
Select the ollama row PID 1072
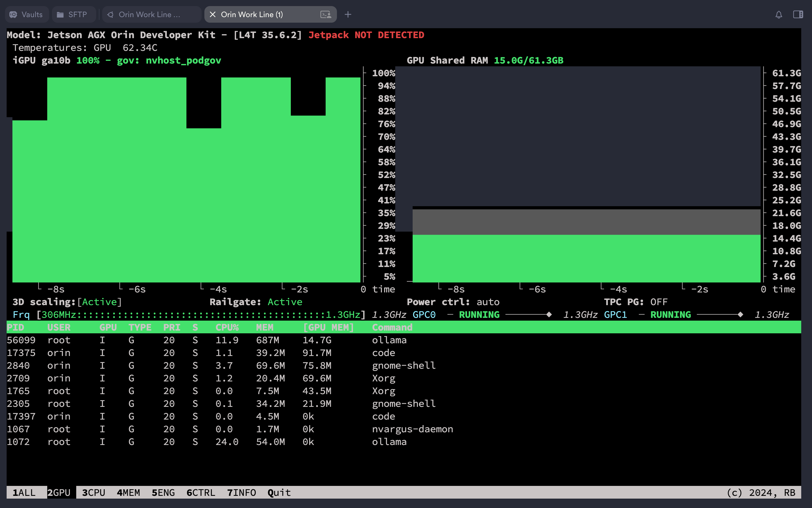pyautogui.click(x=404, y=442)
